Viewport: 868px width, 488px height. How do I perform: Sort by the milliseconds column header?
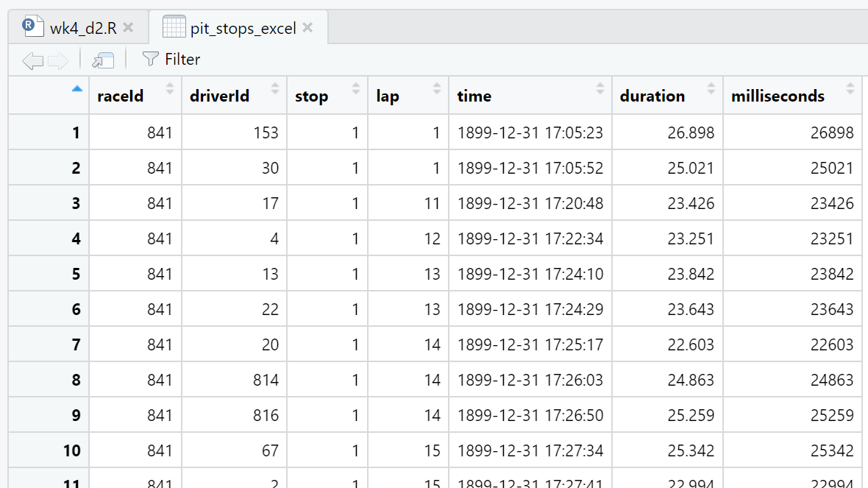778,96
